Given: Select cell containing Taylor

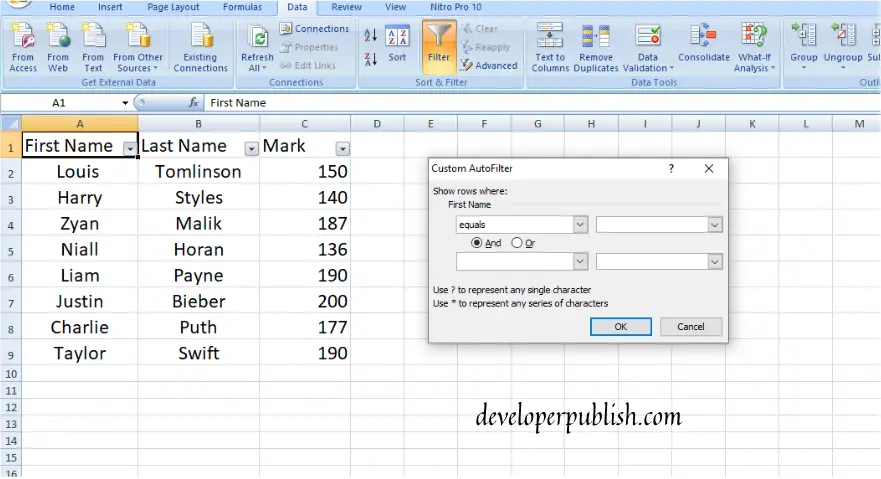Looking at the screenshot, I should [79, 353].
